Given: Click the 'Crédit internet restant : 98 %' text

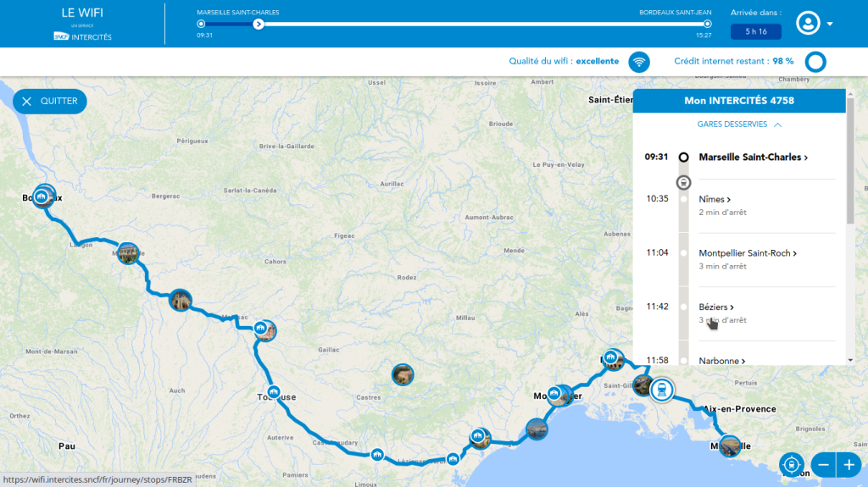Looking at the screenshot, I should 733,62.
